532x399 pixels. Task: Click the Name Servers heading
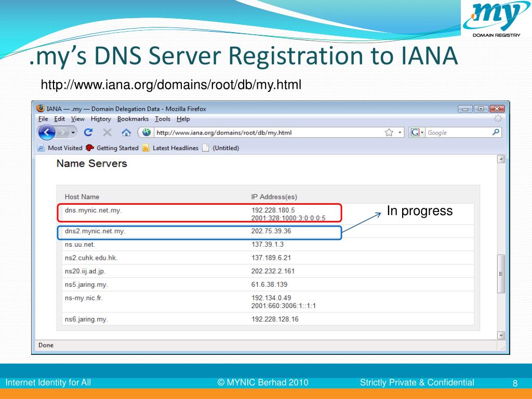point(91,164)
